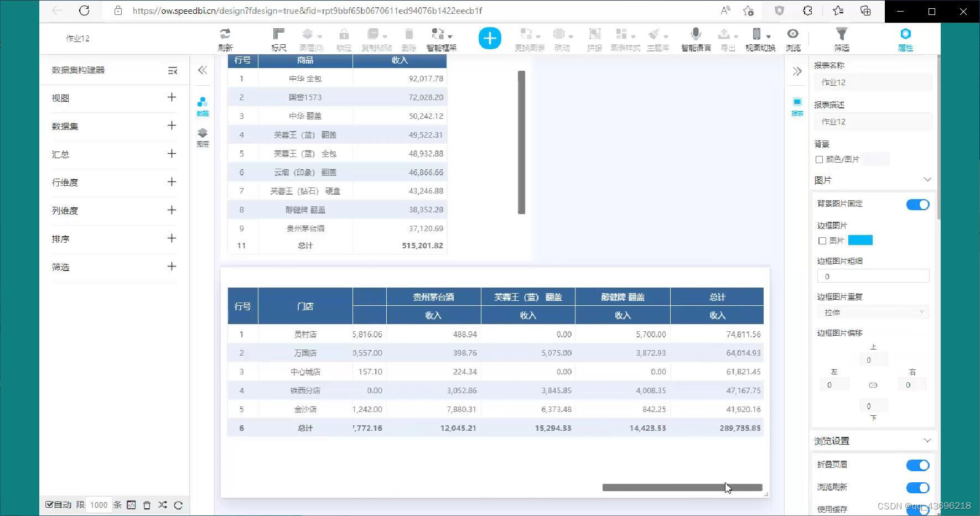
Task: Click the 浏览 preview eye icon
Action: coord(793,34)
